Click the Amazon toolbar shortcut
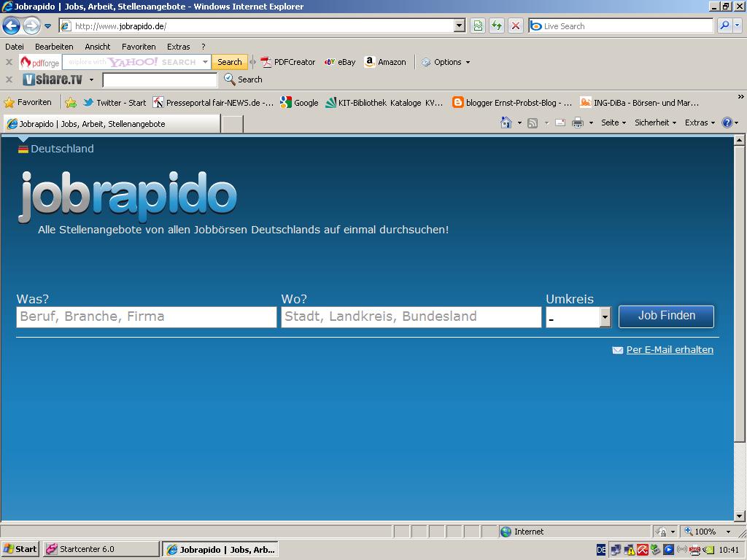 pyautogui.click(x=385, y=62)
